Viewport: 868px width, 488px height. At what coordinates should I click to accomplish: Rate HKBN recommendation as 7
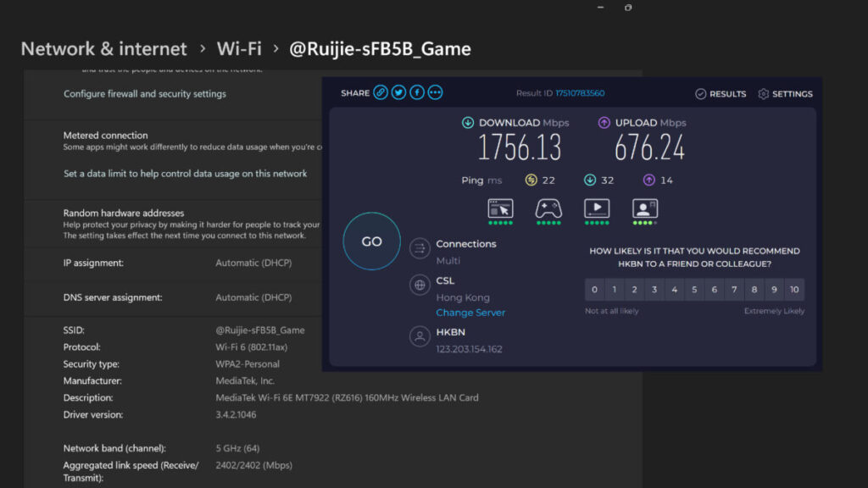click(734, 290)
